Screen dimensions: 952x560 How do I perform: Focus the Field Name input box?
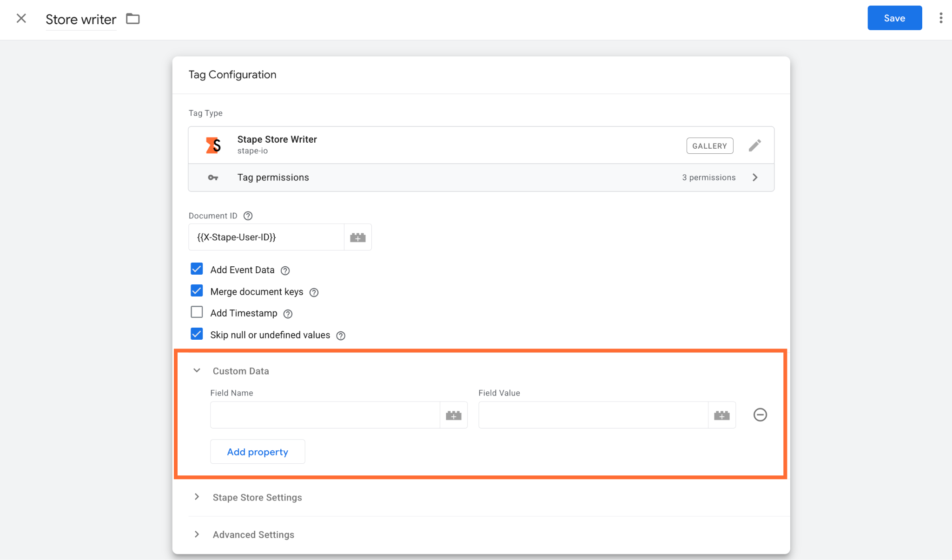click(x=325, y=415)
